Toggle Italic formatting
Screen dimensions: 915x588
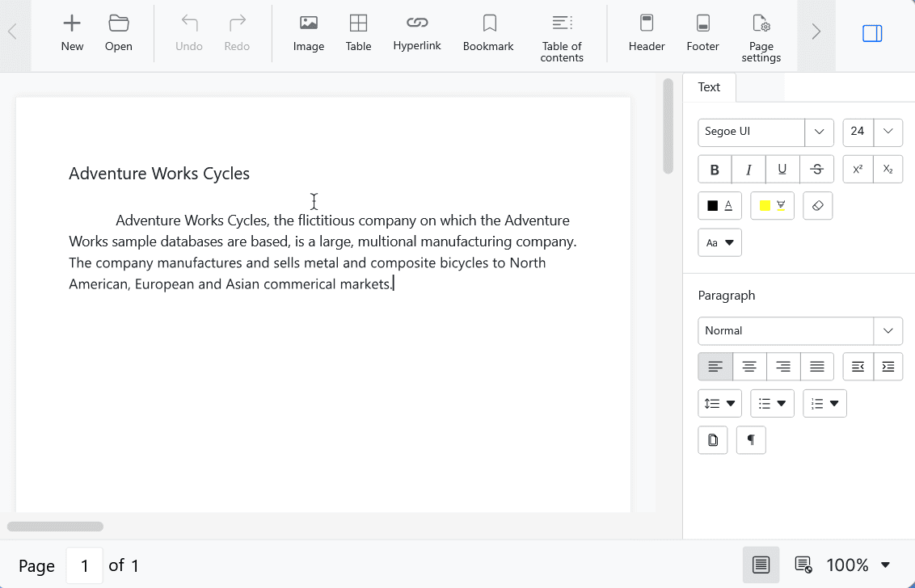[748, 169]
